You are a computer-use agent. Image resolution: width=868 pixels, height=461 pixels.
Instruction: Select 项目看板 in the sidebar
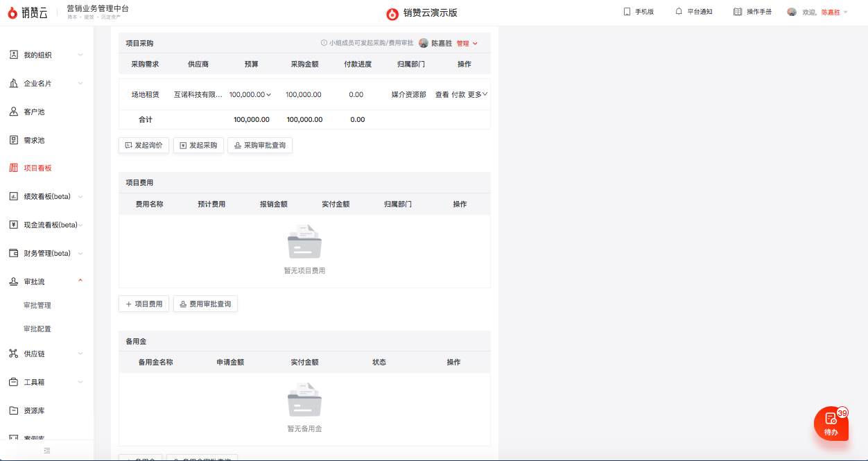click(37, 168)
